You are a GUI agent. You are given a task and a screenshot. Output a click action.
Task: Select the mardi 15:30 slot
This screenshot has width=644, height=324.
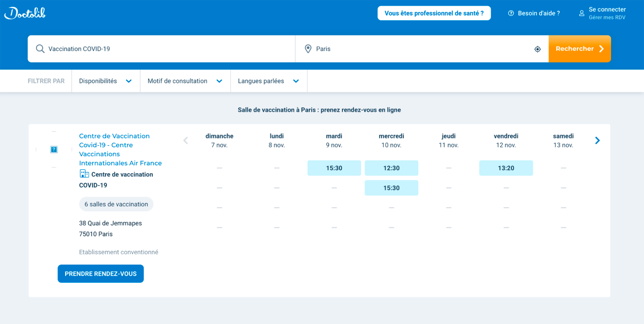pyautogui.click(x=334, y=168)
